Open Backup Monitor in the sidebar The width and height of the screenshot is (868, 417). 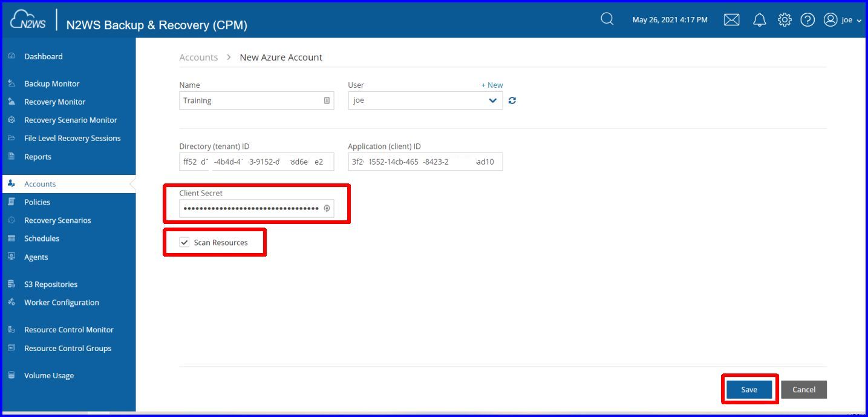coord(52,84)
